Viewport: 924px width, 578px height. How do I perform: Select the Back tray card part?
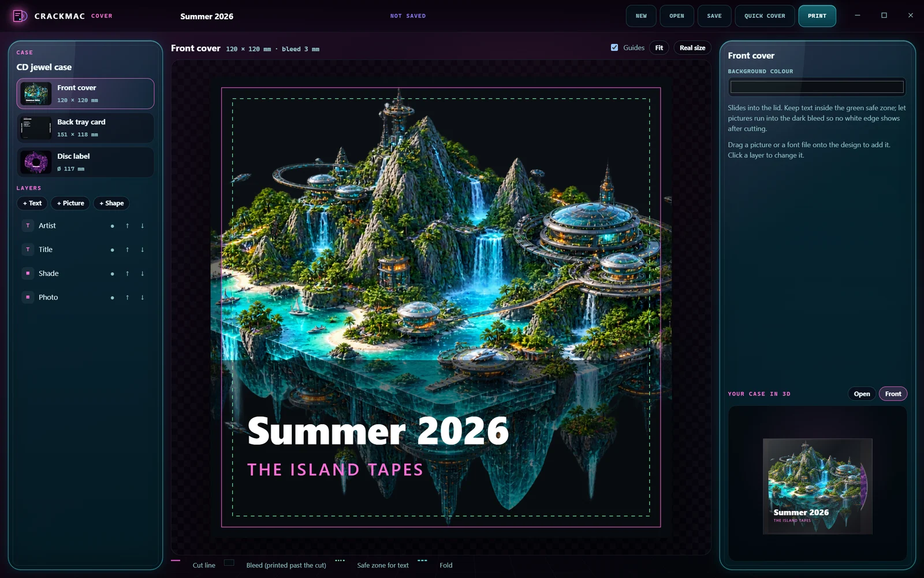[85, 128]
